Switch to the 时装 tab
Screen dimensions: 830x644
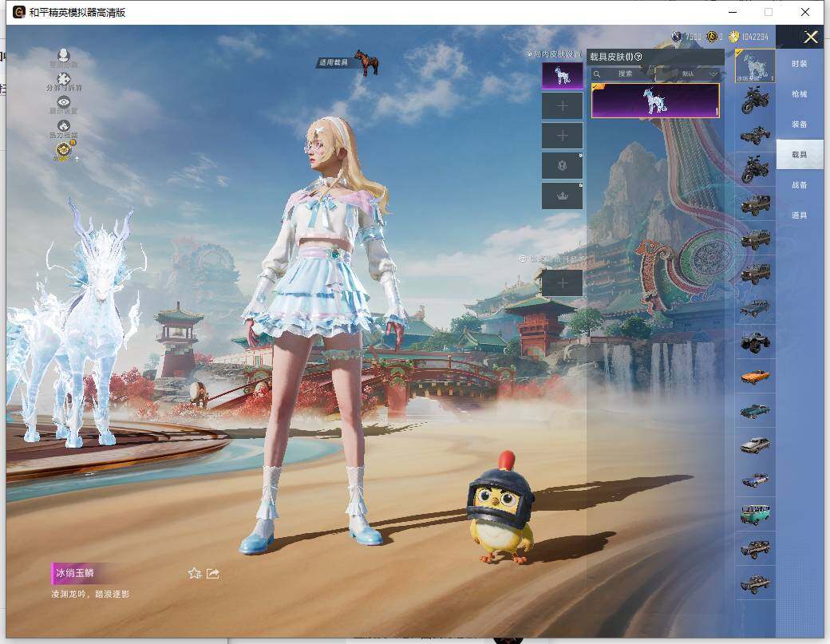pos(799,64)
